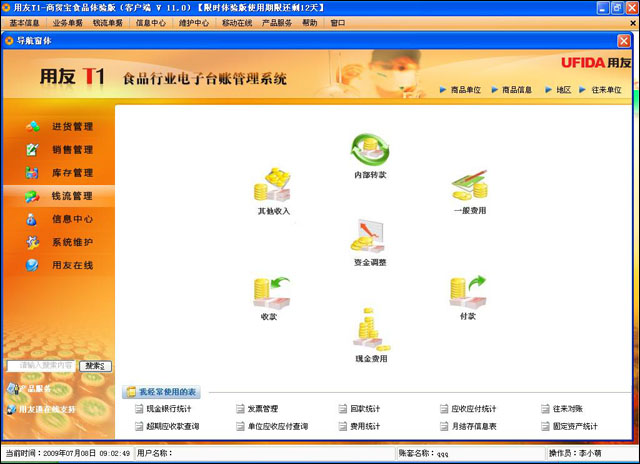This screenshot has height=464, width=640.
Task: Click the 用友在线 globe icon
Action: pos(32,265)
